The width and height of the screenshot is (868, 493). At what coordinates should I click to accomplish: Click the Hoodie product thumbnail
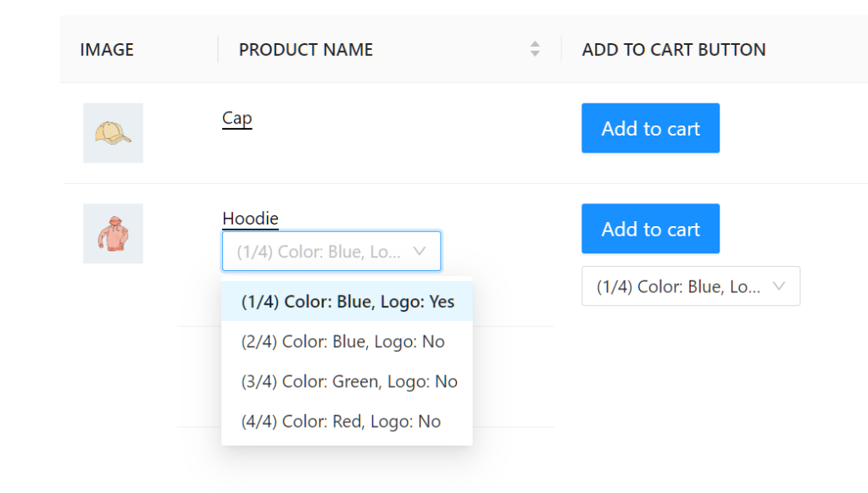point(113,234)
